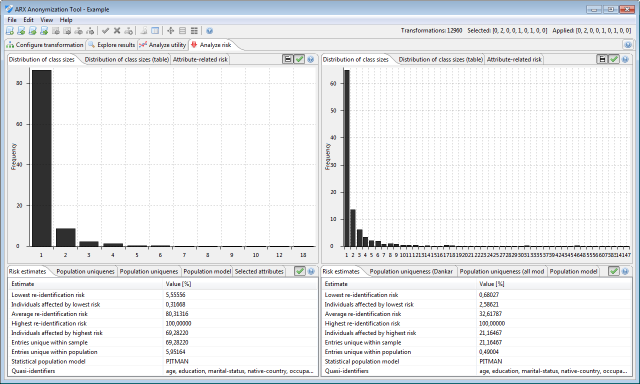The width and height of the screenshot is (640, 384).
Task: Click the toolbar icon right of the X
Action: pos(128,31)
